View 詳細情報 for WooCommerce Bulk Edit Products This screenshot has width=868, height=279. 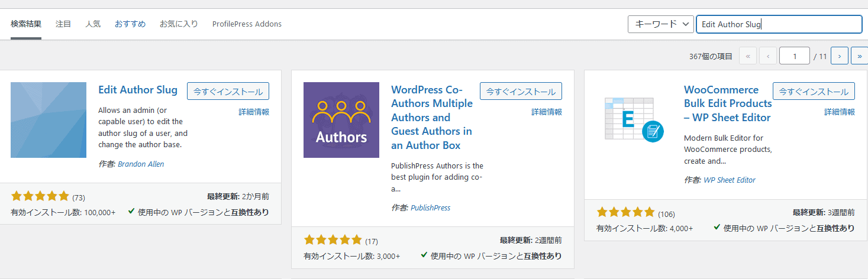(x=840, y=112)
